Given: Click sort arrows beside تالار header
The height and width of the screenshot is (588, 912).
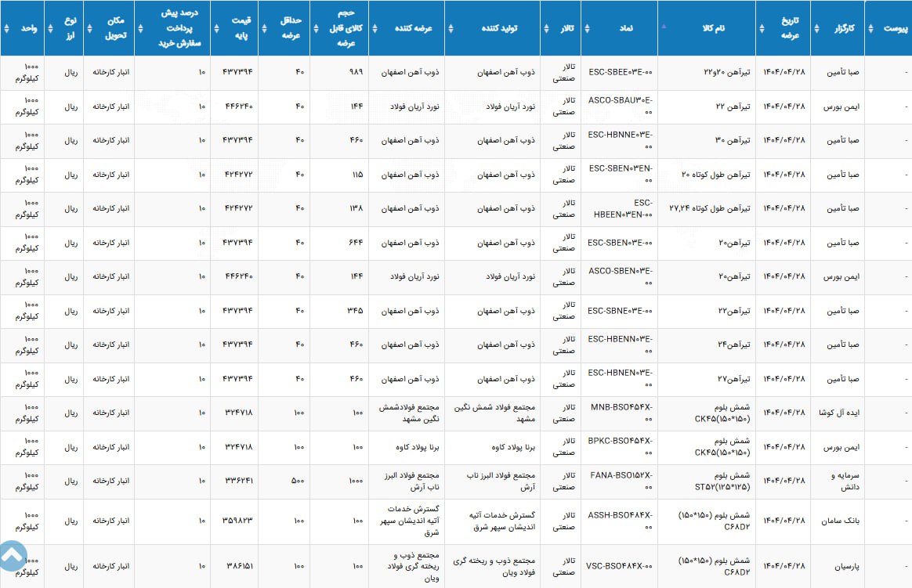Looking at the screenshot, I should pos(547,28).
